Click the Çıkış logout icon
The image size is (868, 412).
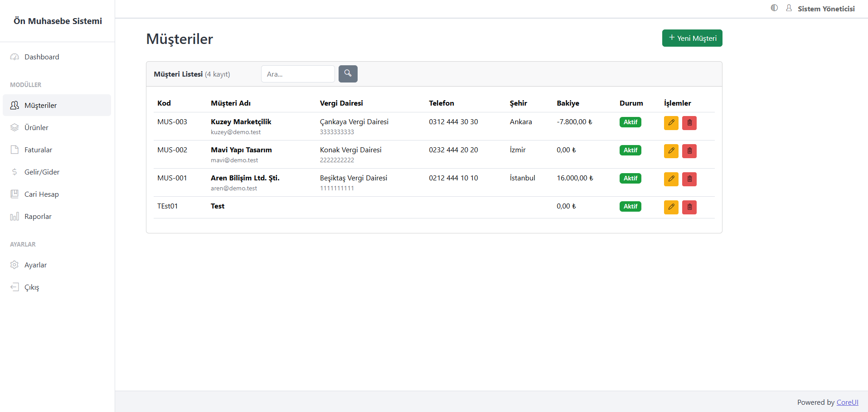point(15,287)
